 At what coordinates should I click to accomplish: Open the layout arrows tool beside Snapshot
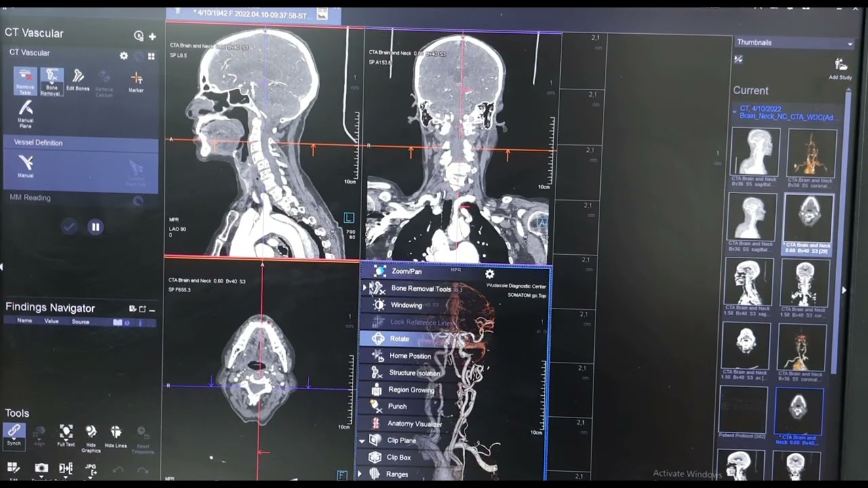point(66,468)
